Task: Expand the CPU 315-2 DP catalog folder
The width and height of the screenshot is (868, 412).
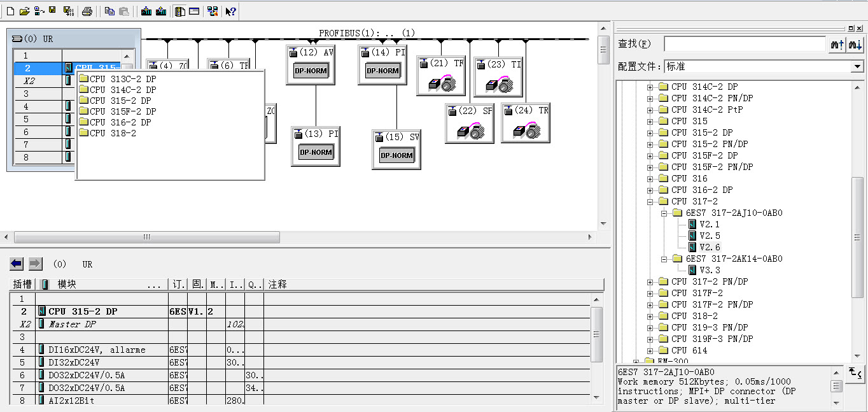Action: coord(650,132)
